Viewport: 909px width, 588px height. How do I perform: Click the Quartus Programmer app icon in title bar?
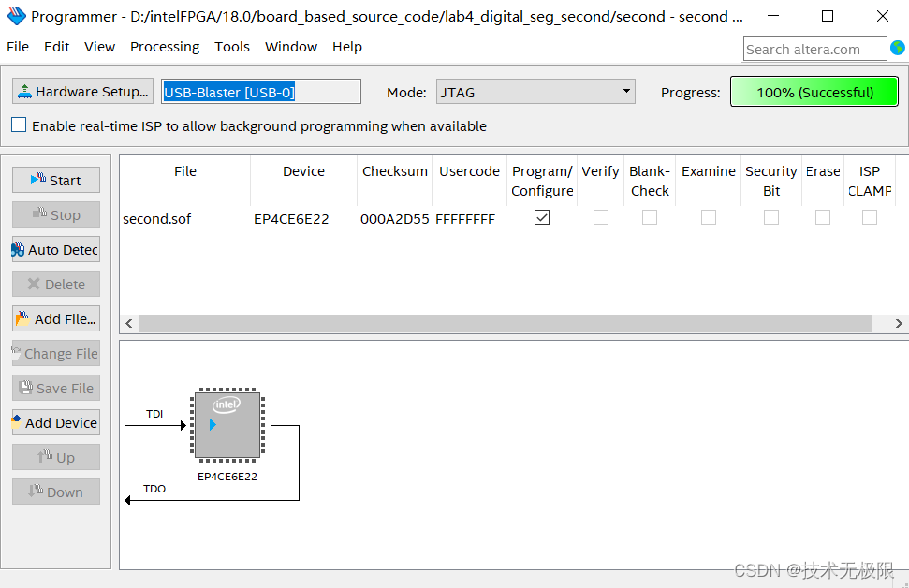[x=16, y=16]
